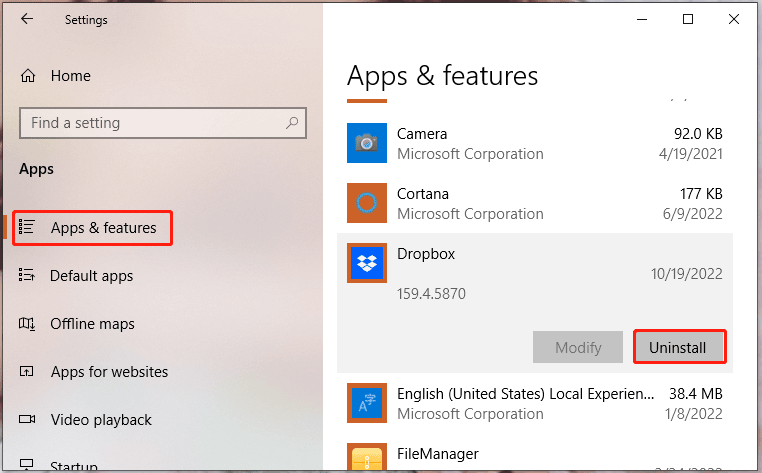
Task: Select the Camera app name
Action: click(x=422, y=134)
